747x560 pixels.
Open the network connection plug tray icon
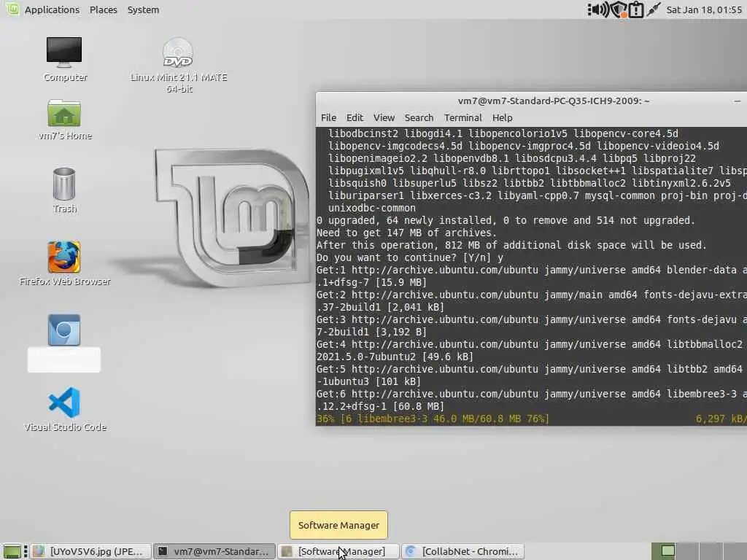pos(653,9)
